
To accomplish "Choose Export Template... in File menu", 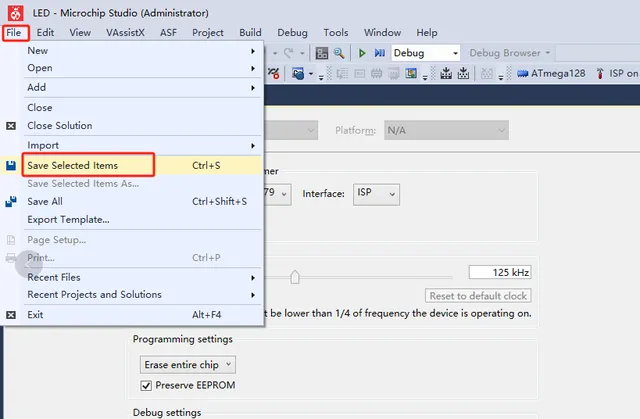I will point(131,219).
